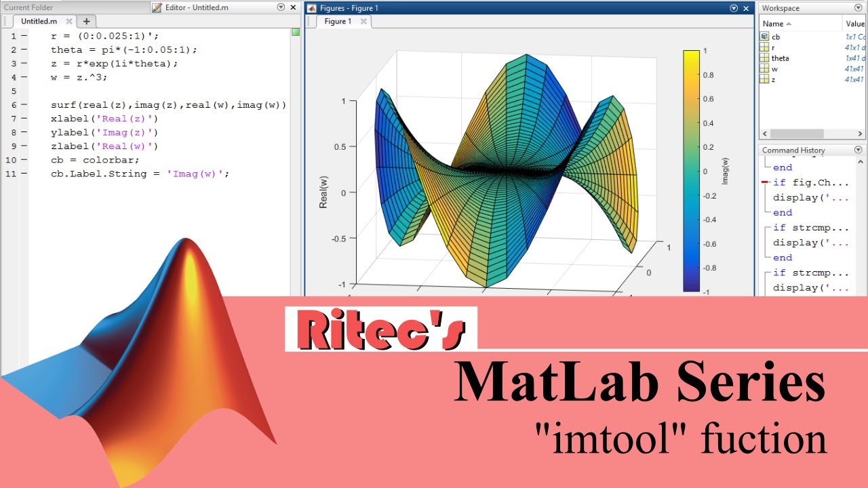Click the MATLAB icon in Figures title bar
This screenshot has width=868, height=488.
pyautogui.click(x=311, y=8)
